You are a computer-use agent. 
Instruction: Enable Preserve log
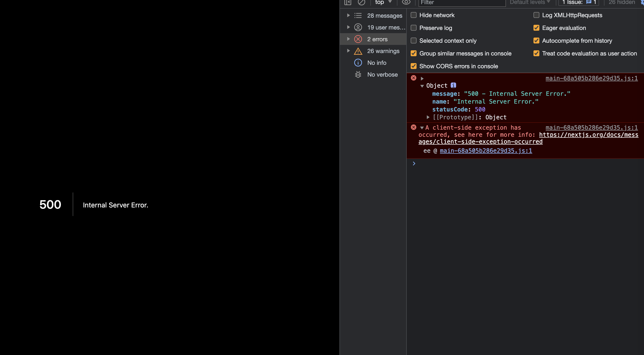[x=414, y=28]
